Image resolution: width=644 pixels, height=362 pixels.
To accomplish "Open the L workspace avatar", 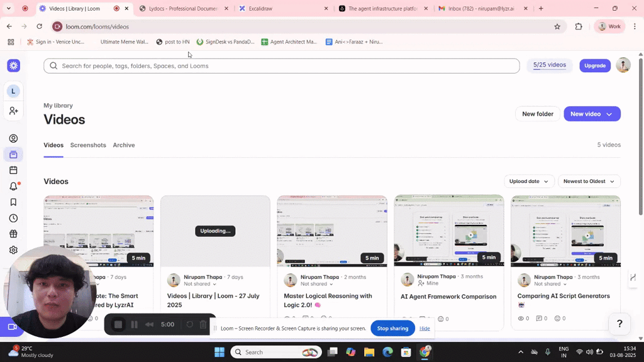I will click(x=13, y=91).
